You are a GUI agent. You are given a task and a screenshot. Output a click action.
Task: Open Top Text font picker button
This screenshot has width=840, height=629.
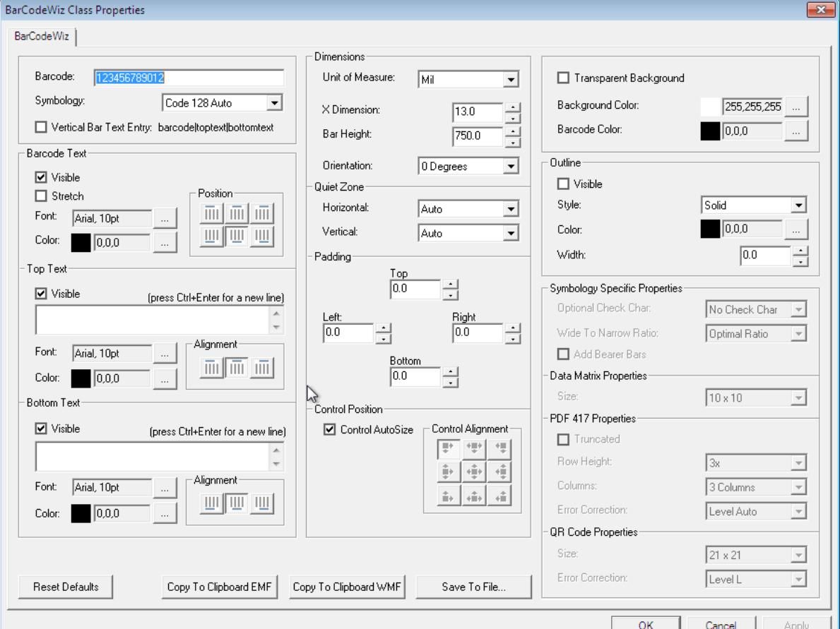coord(165,353)
